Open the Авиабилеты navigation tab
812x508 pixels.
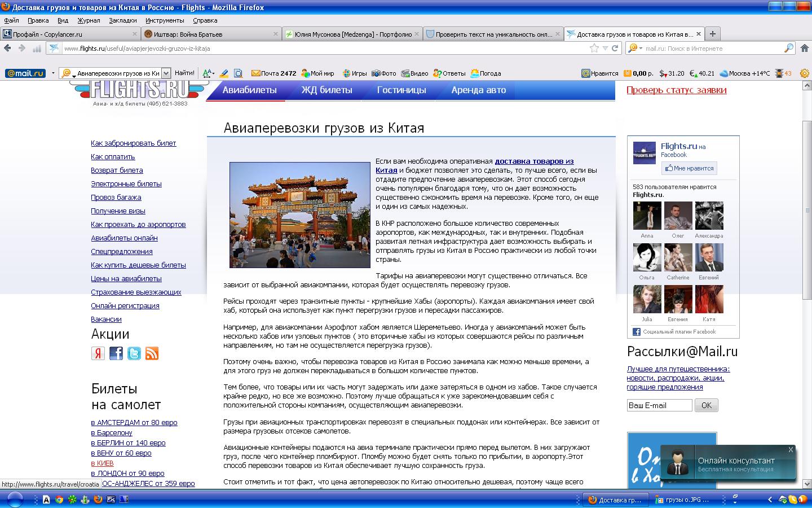[249, 90]
